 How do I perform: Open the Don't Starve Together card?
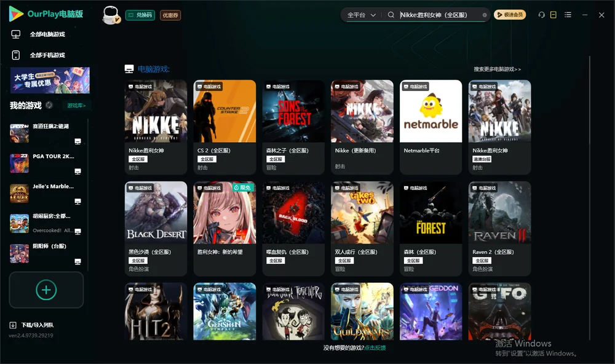pos(293,312)
